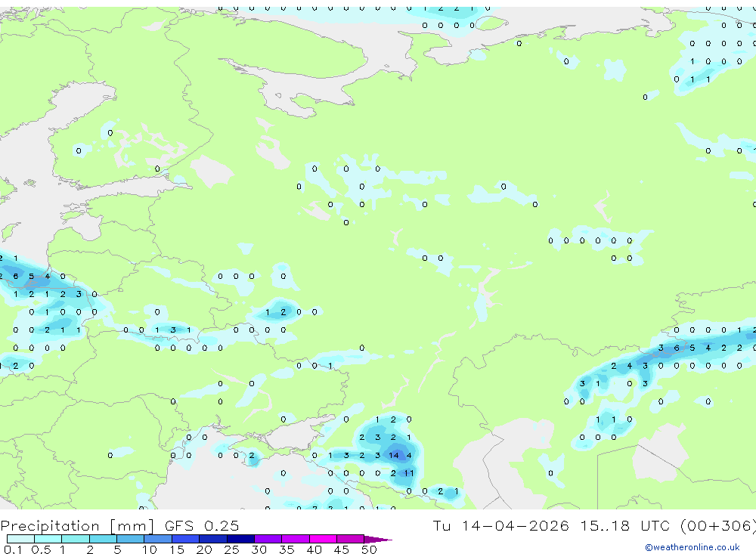756x554 pixels.
Task: Click the 25–30 mm navy legend swatch
Action: [x=240, y=539]
